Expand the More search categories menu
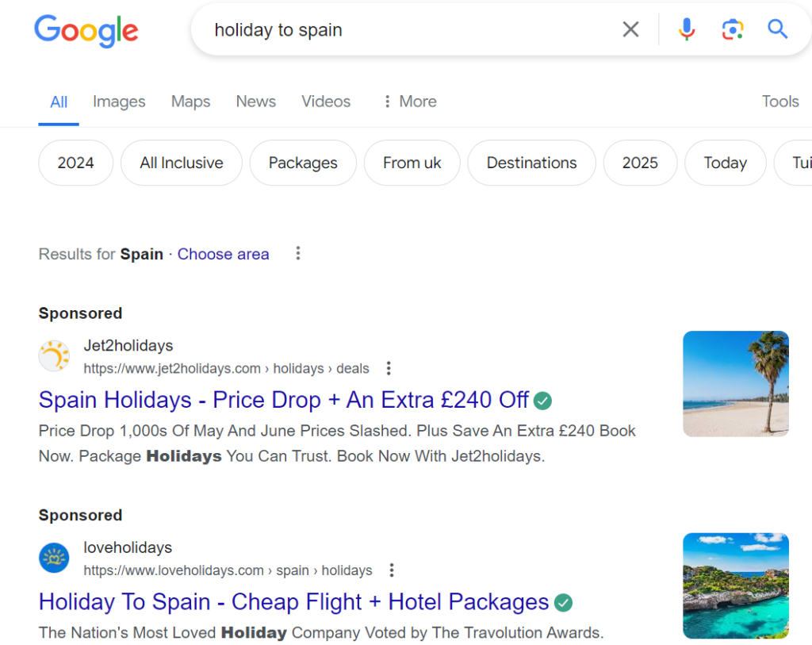Image resolution: width=812 pixels, height=645 pixels. tap(410, 102)
